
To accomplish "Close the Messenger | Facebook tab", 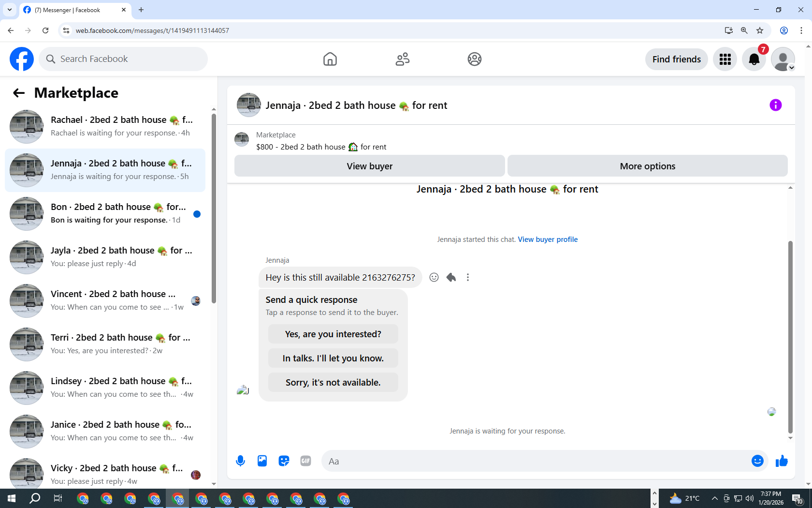I will click(124, 10).
